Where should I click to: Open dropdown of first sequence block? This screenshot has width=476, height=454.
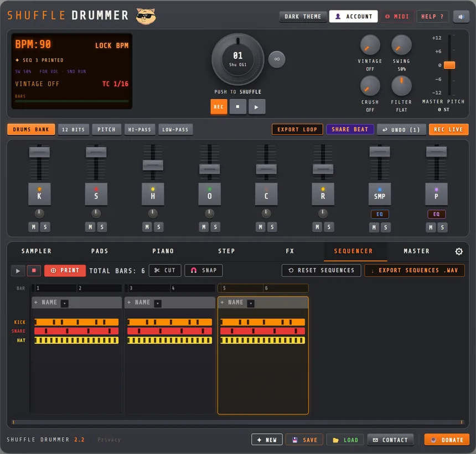point(64,303)
